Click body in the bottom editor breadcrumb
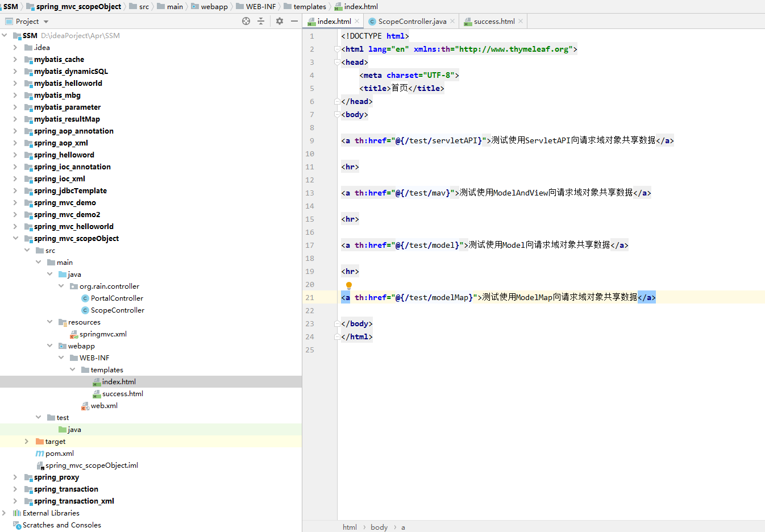The height and width of the screenshot is (532, 765). tap(379, 527)
